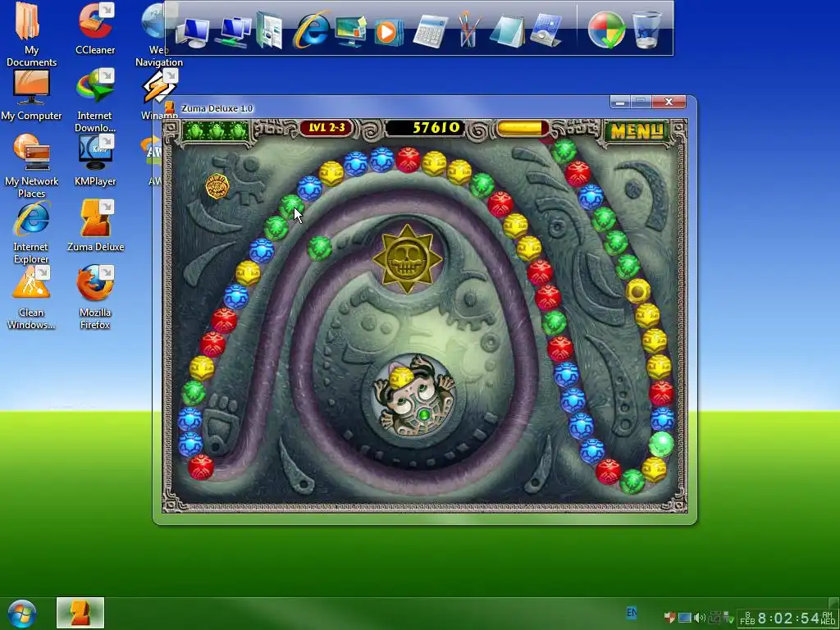Image resolution: width=840 pixels, height=630 pixels.
Task: Launch the Mozilla Firefox desktop shortcut
Action: pos(95,298)
